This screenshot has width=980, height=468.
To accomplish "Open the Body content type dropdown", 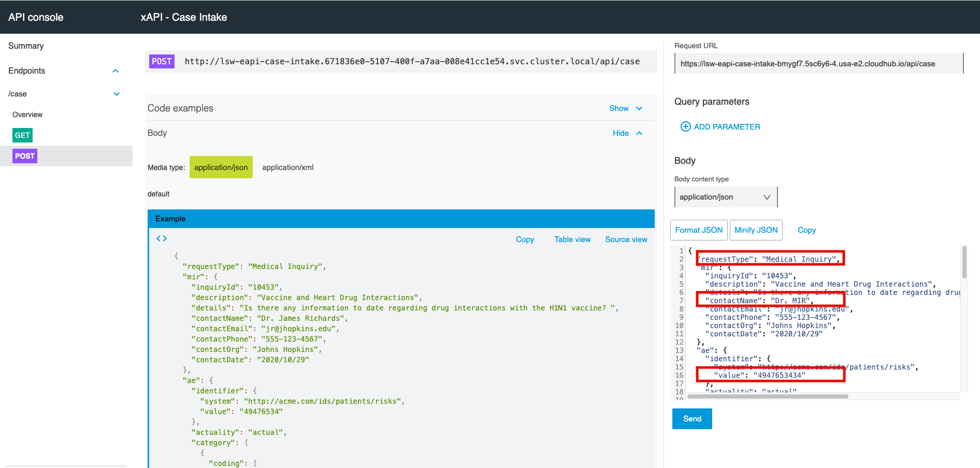I will coord(725,197).
